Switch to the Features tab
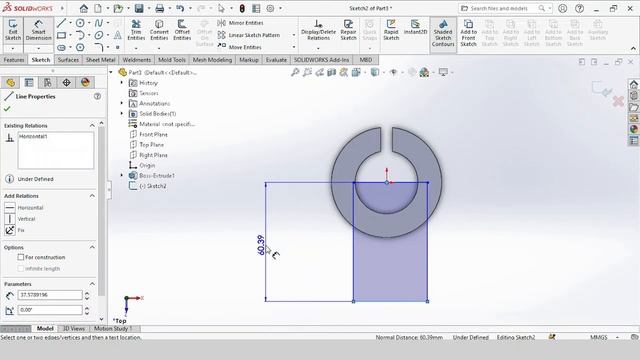The height and width of the screenshot is (360, 640). tap(14, 60)
